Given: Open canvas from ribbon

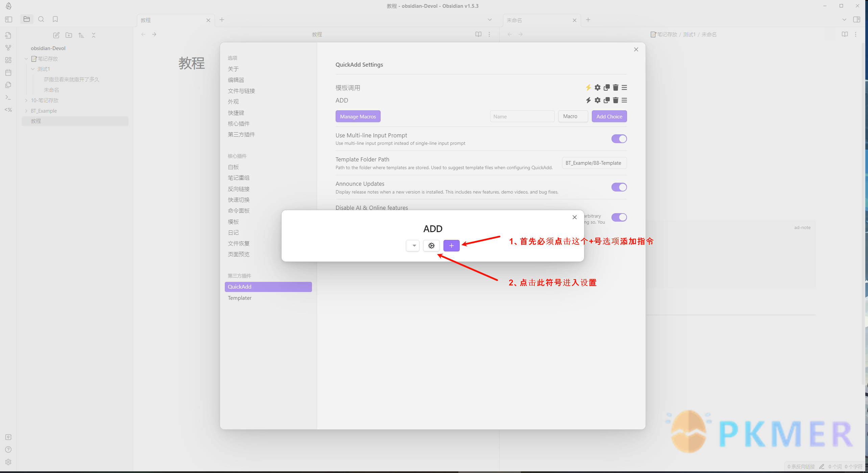Looking at the screenshot, I should (x=8, y=60).
